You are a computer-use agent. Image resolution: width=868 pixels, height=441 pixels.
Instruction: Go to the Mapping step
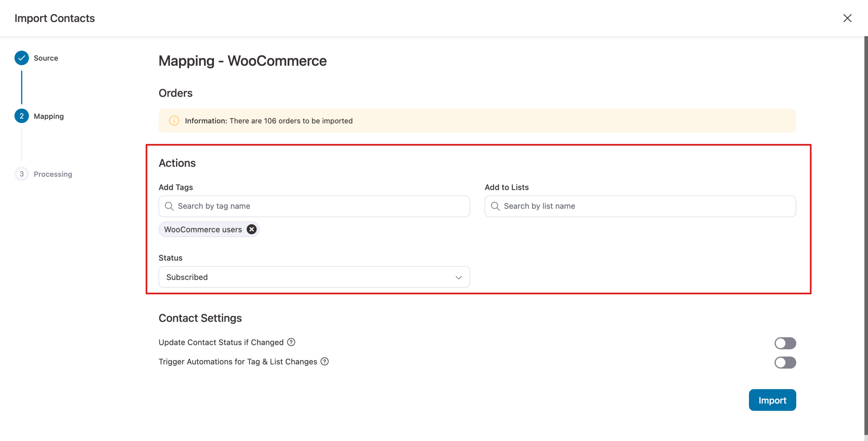pos(22,116)
